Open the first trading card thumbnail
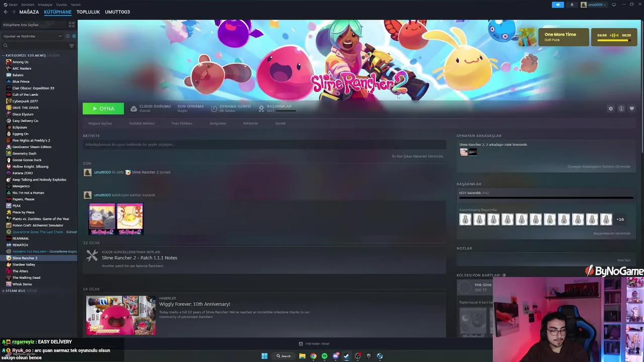The image size is (644, 362). click(102, 219)
